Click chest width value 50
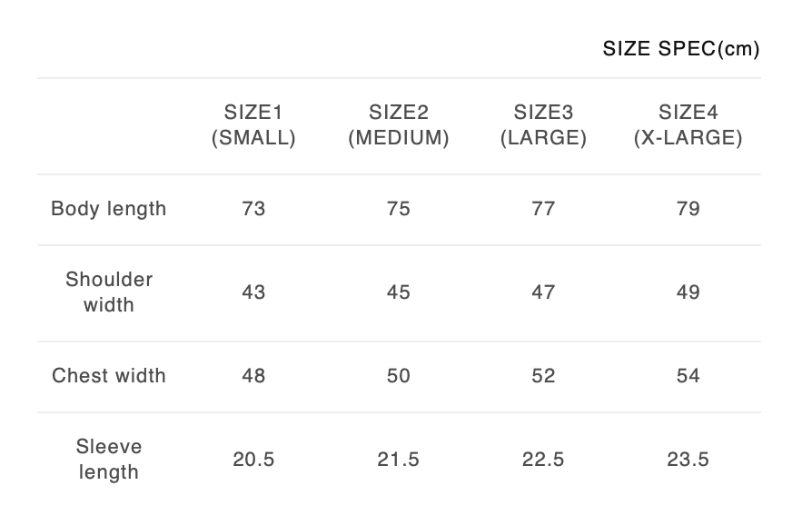Image resolution: width=812 pixels, height=505 pixels. pyautogui.click(x=398, y=376)
